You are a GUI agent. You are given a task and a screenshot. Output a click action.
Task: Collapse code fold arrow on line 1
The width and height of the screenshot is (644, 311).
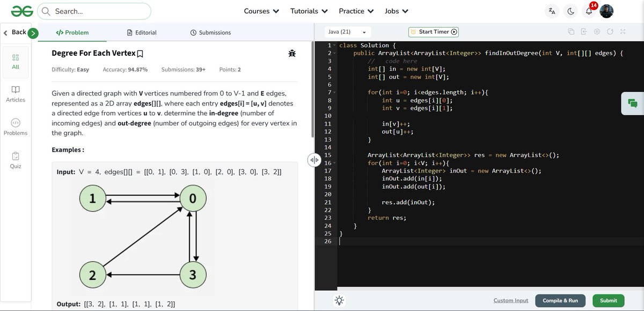click(334, 46)
